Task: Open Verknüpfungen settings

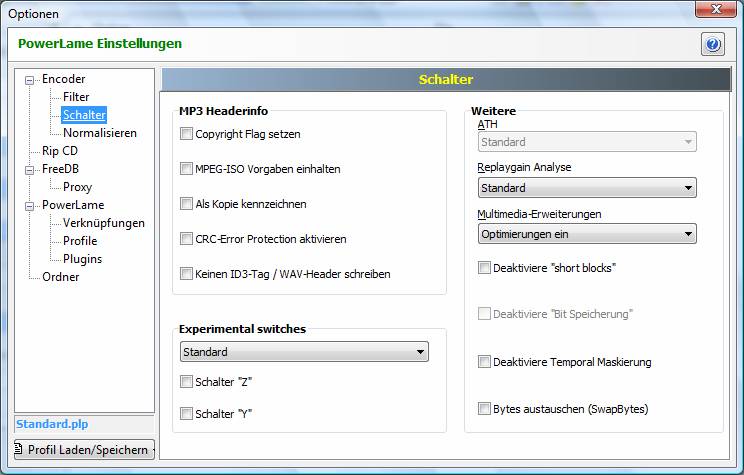Action: (x=103, y=223)
